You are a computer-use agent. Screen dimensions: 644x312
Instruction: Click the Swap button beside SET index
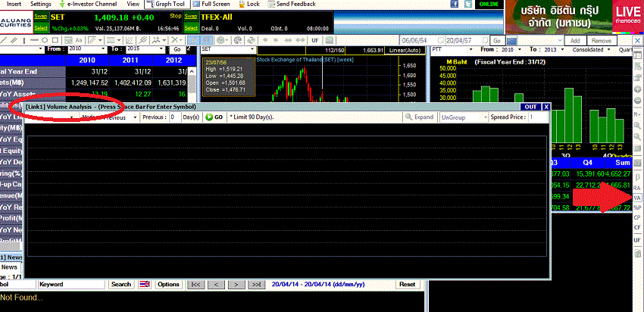(x=41, y=16)
